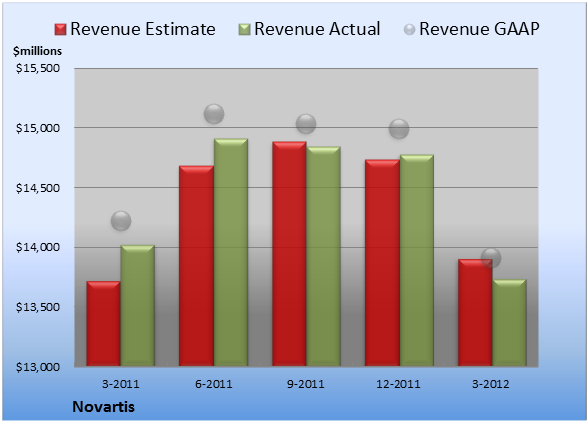Click the green Revenue Actual legend swatch
Viewport: 588px width, 422px height.
pos(244,30)
